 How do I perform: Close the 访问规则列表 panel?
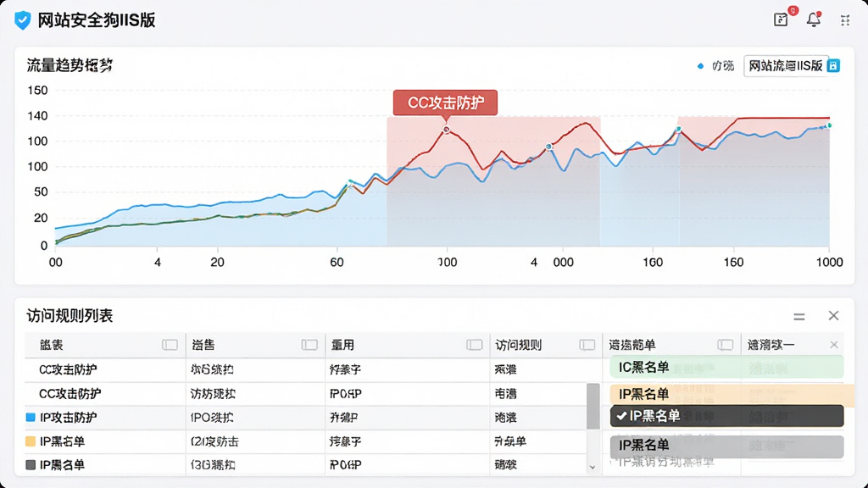pyautogui.click(x=834, y=315)
